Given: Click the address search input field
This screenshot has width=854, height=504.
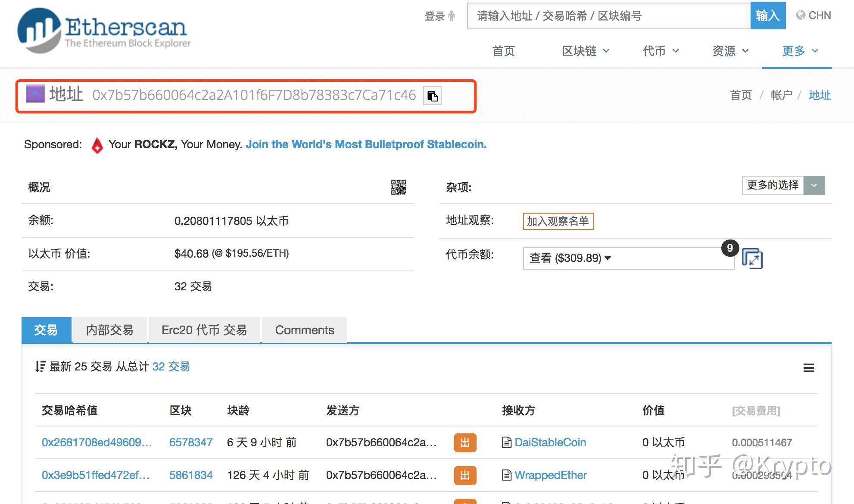Looking at the screenshot, I should [x=608, y=16].
